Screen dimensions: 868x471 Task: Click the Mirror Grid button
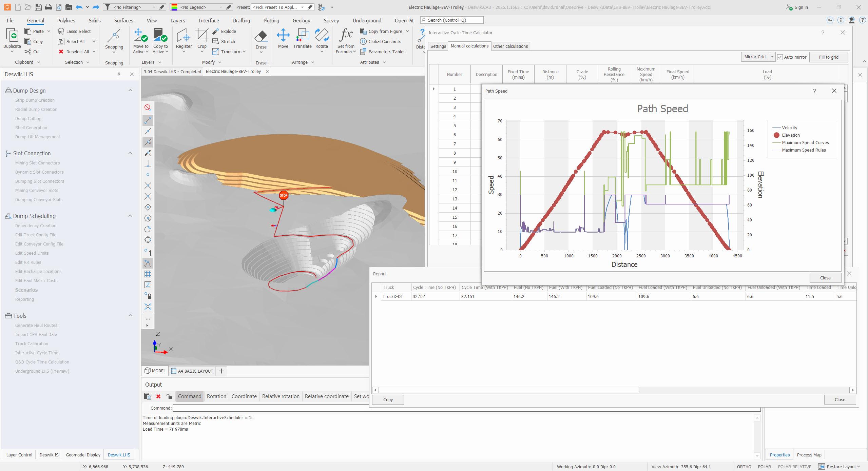(755, 57)
